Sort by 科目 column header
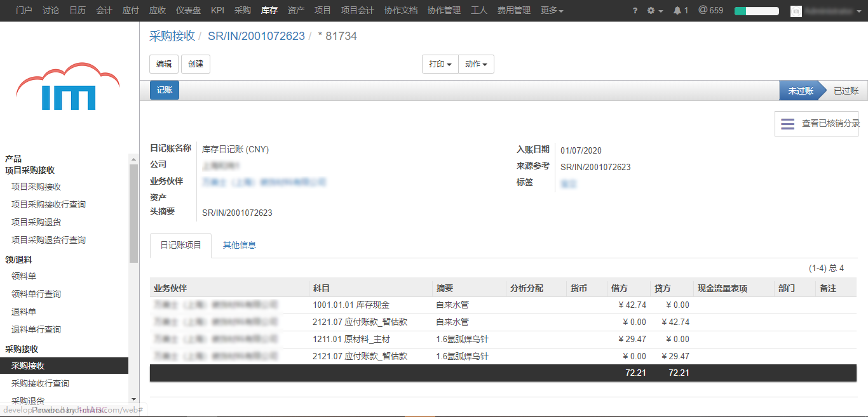868x417 pixels. pyautogui.click(x=370, y=288)
